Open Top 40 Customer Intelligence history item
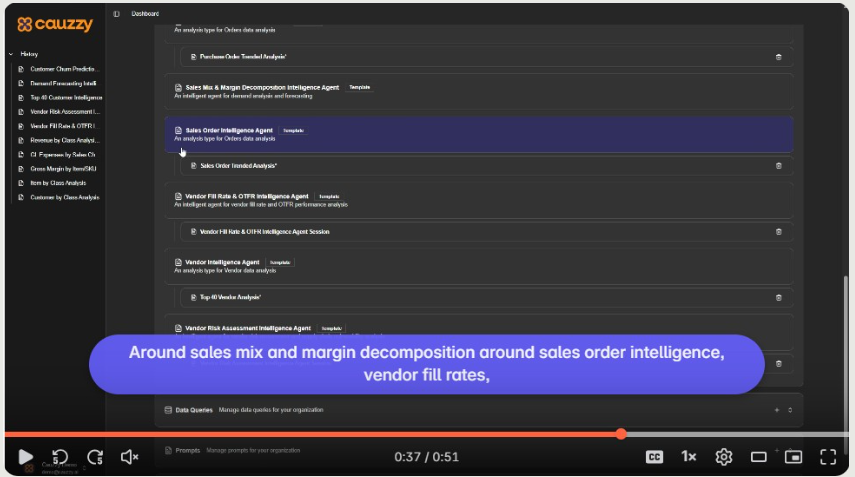Viewport: 855px width, 477px height. [59, 98]
